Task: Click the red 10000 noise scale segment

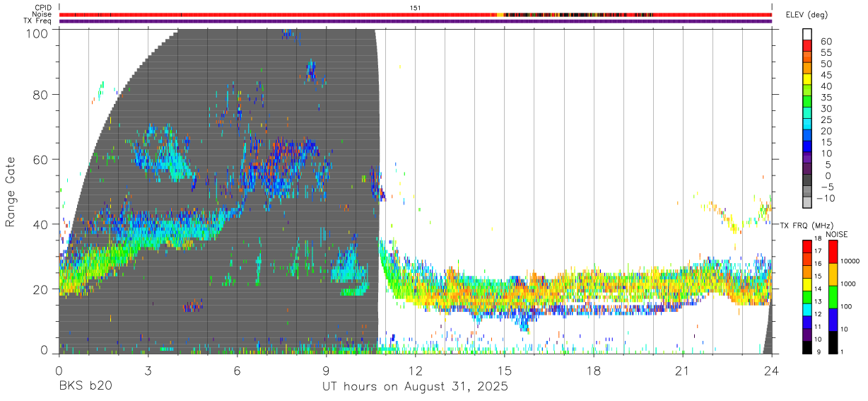Action: pos(834,252)
